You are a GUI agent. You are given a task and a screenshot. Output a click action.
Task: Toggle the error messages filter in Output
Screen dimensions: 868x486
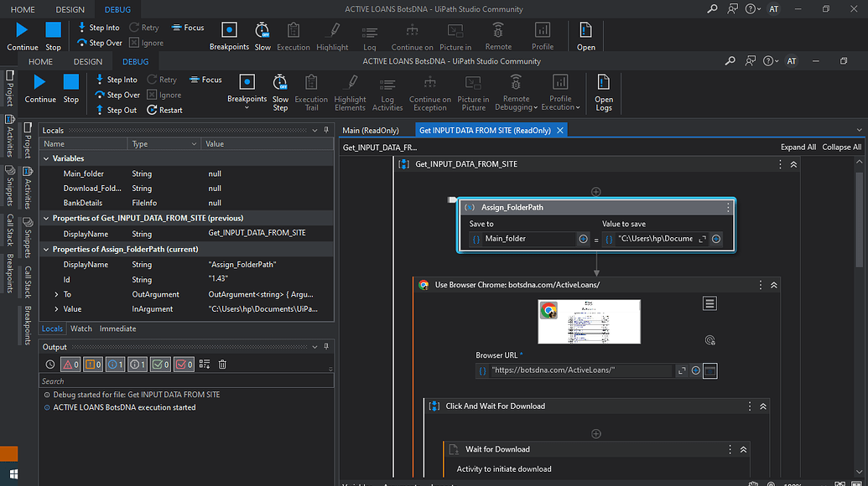70,364
